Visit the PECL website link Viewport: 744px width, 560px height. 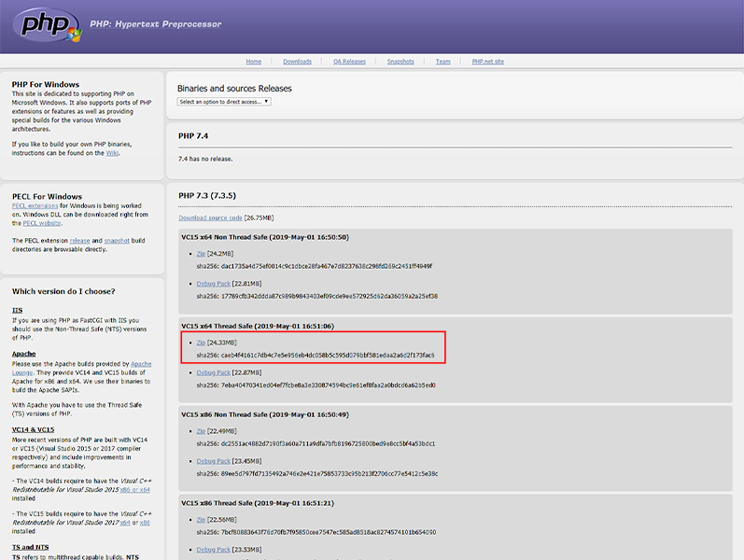42,223
